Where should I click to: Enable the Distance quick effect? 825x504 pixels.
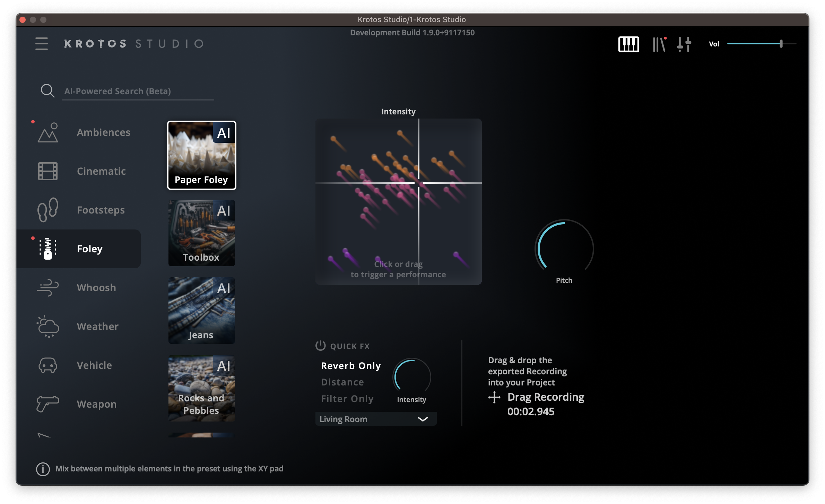[342, 382]
